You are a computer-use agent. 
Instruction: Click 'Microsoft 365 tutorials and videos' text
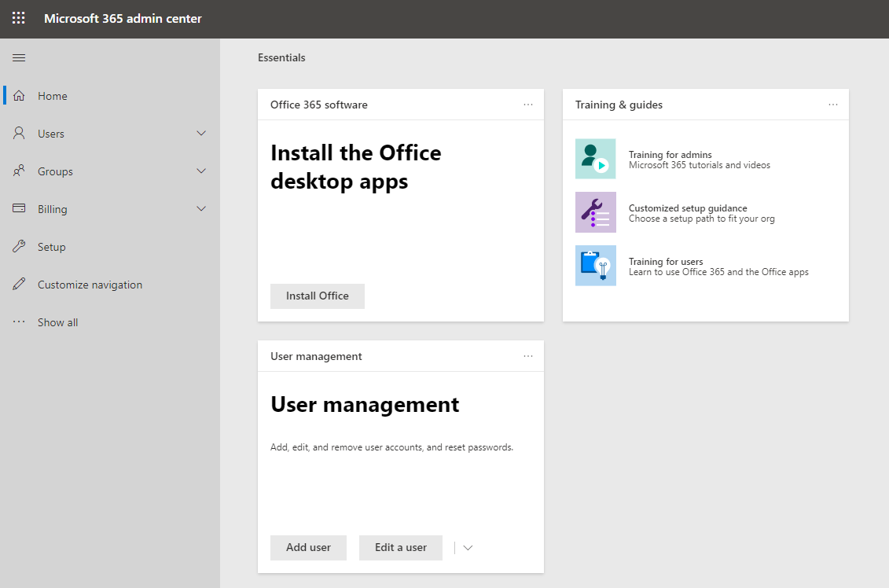(700, 165)
